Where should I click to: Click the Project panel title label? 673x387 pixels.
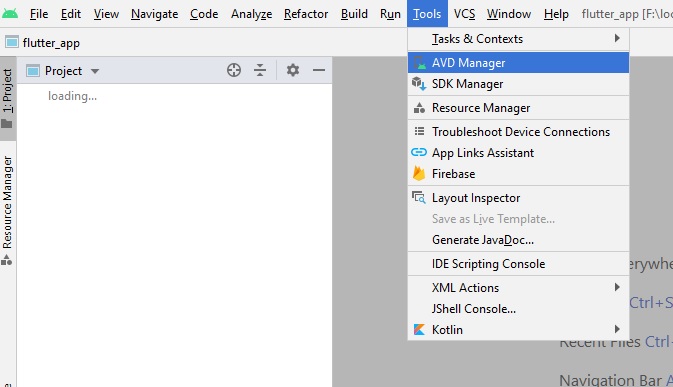[63, 71]
